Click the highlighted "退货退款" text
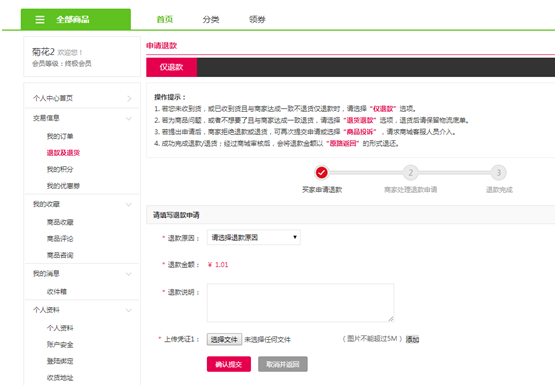 [x=359, y=120]
